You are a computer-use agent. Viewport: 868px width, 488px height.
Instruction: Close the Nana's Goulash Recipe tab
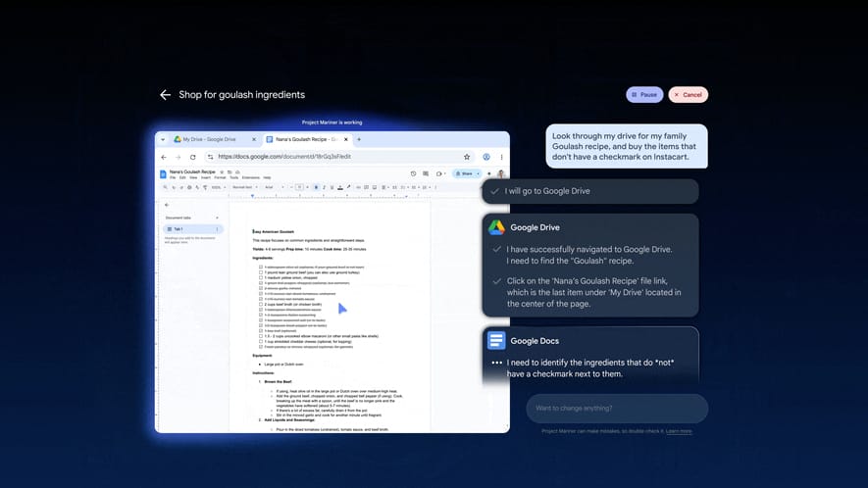346,139
